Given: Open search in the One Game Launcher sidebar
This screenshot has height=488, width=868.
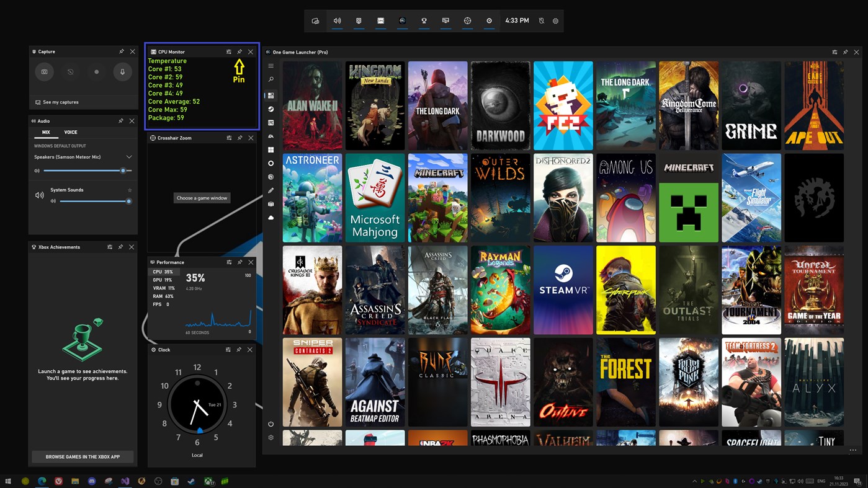Looking at the screenshot, I should (271, 79).
